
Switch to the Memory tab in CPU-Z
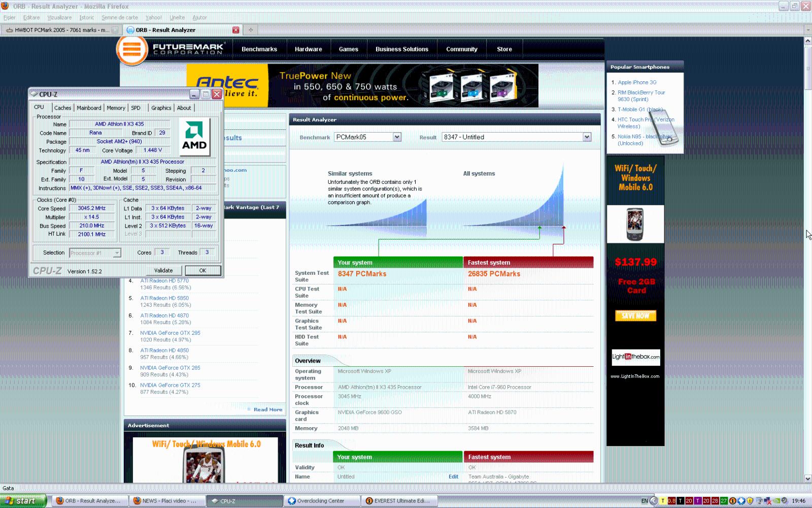pos(116,108)
